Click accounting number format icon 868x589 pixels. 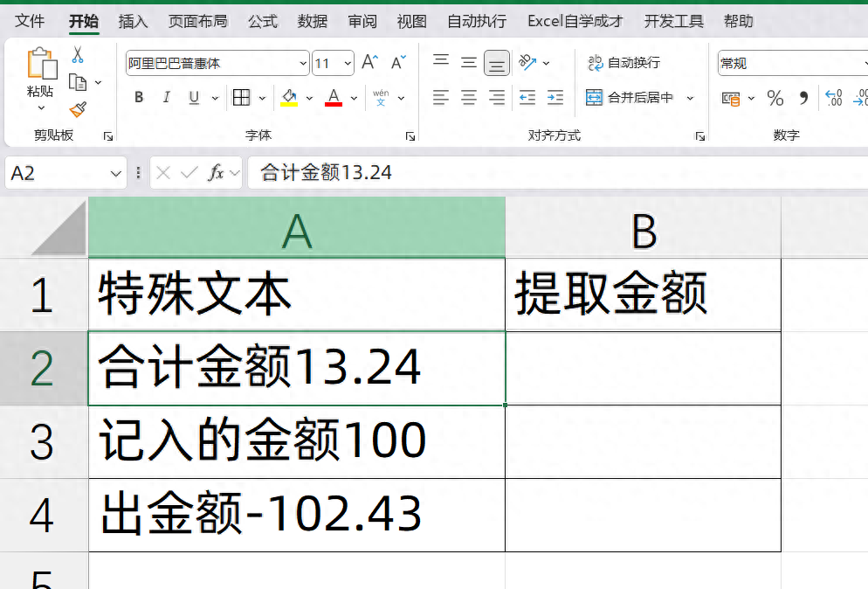731,99
